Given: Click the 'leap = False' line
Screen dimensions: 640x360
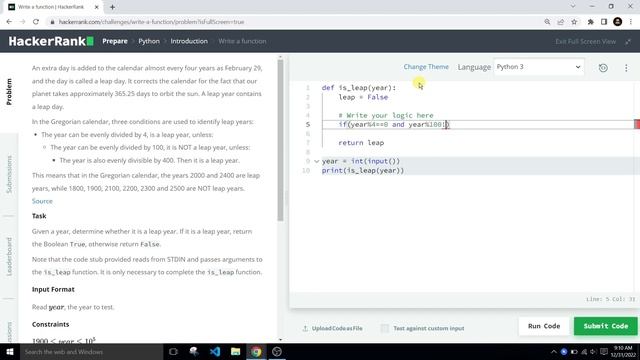Looking at the screenshot, I should (x=363, y=97).
